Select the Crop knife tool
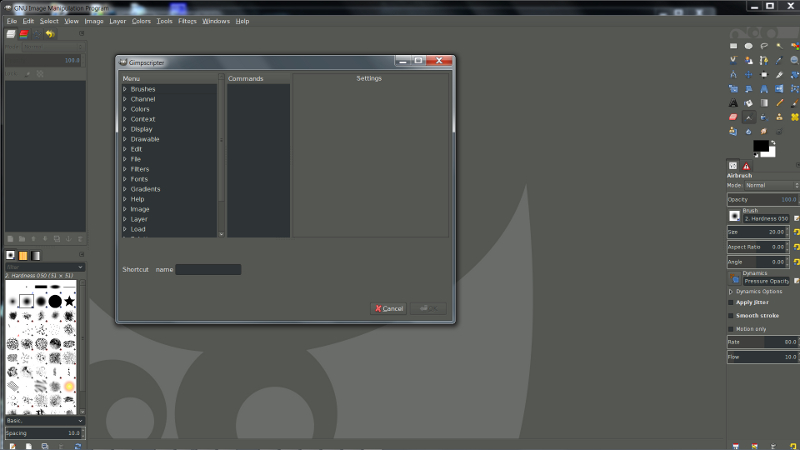800x450 pixels. click(779, 74)
